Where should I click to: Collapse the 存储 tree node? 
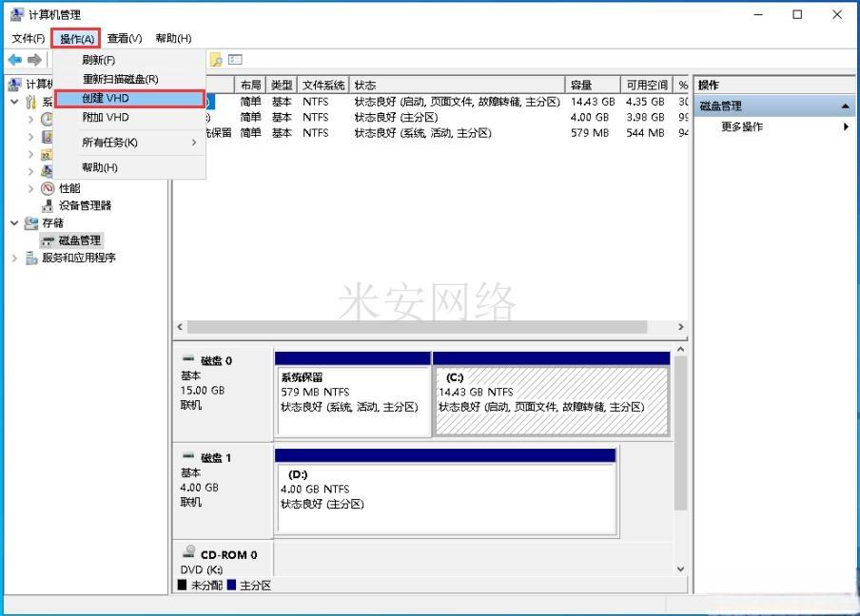15,223
